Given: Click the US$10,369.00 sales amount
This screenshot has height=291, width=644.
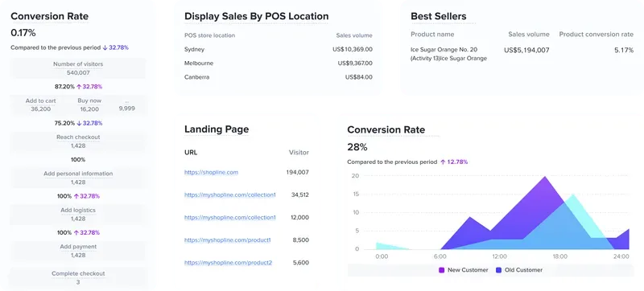Looking at the screenshot, I should coord(353,49).
